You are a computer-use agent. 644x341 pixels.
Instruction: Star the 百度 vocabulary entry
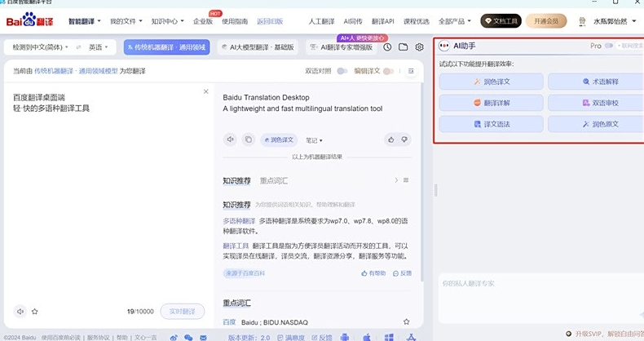coord(406,321)
